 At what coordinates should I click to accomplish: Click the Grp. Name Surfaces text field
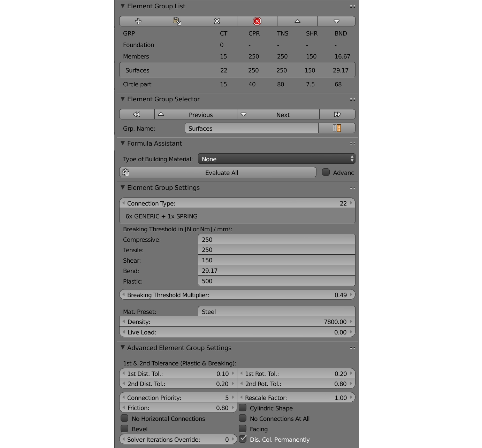251,128
